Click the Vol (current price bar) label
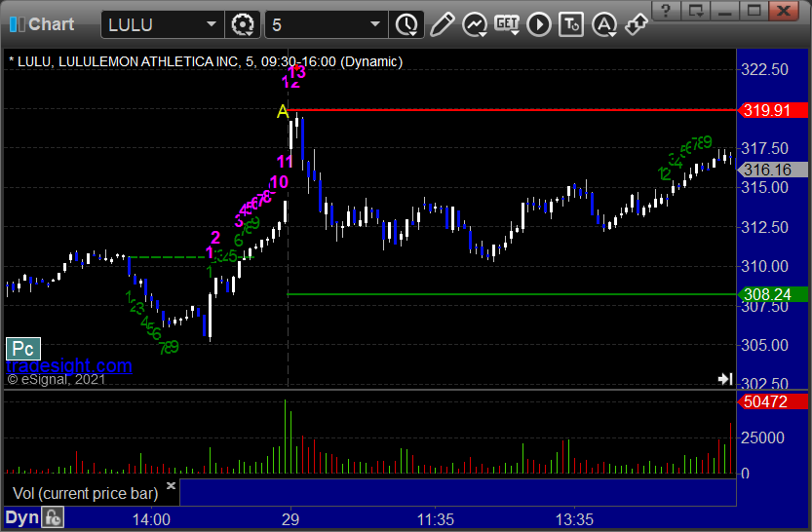The height and width of the screenshot is (532, 812). 86,493
